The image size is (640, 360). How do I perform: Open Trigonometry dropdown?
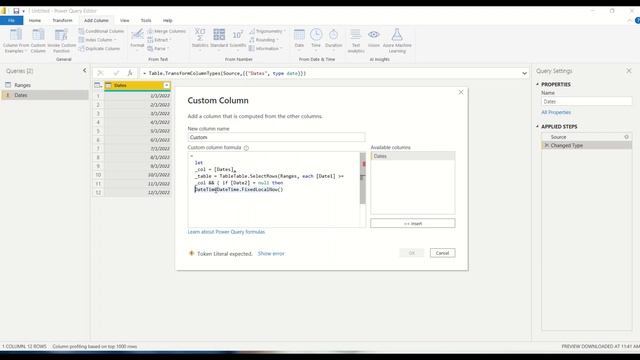coord(267,31)
